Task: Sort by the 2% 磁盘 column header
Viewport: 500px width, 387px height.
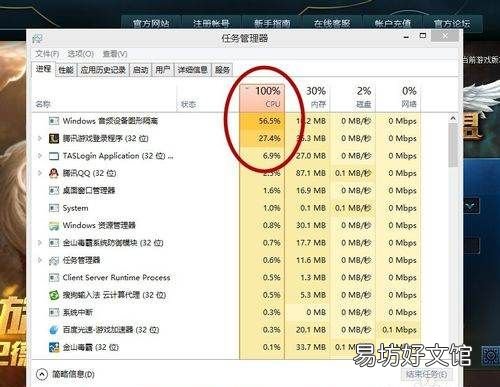Action: coord(352,97)
